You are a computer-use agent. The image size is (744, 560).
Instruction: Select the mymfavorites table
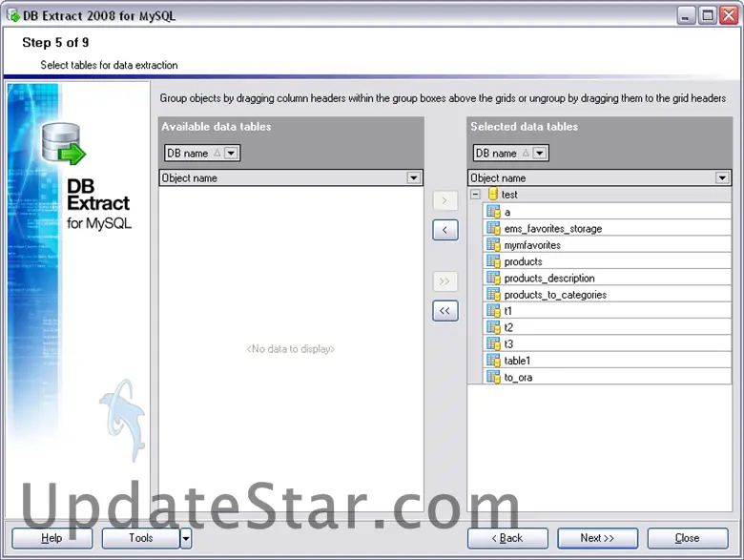tap(607, 245)
